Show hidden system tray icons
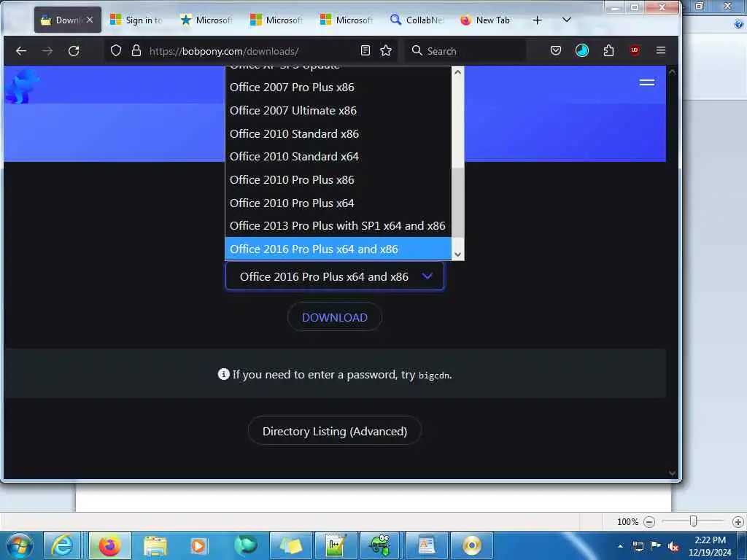 [x=620, y=546]
